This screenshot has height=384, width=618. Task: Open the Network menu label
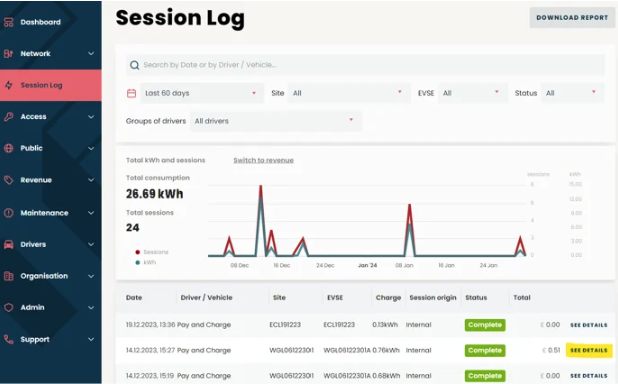tap(35, 54)
